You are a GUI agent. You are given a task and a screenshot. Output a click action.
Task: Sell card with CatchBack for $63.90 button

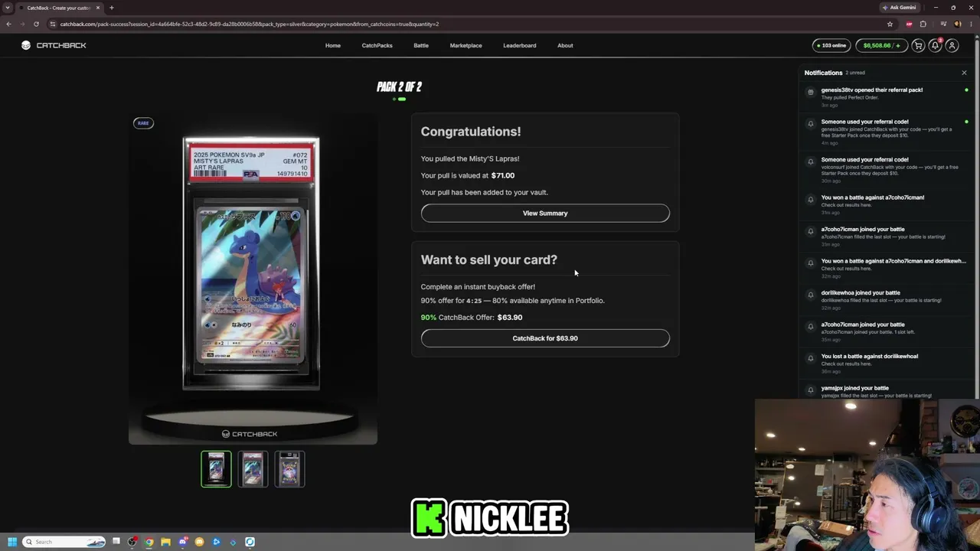point(545,338)
